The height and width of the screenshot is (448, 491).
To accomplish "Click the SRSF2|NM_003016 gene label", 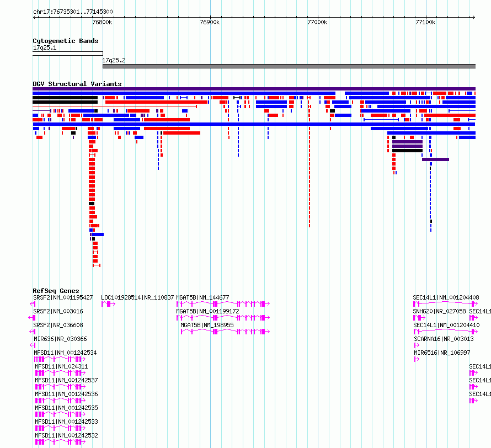I will [x=58, y=311].
